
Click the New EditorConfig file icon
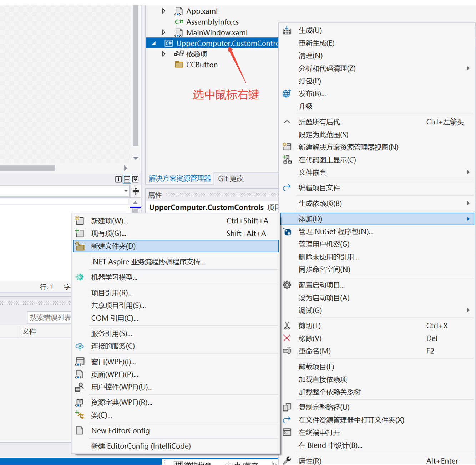coord(80,430)
